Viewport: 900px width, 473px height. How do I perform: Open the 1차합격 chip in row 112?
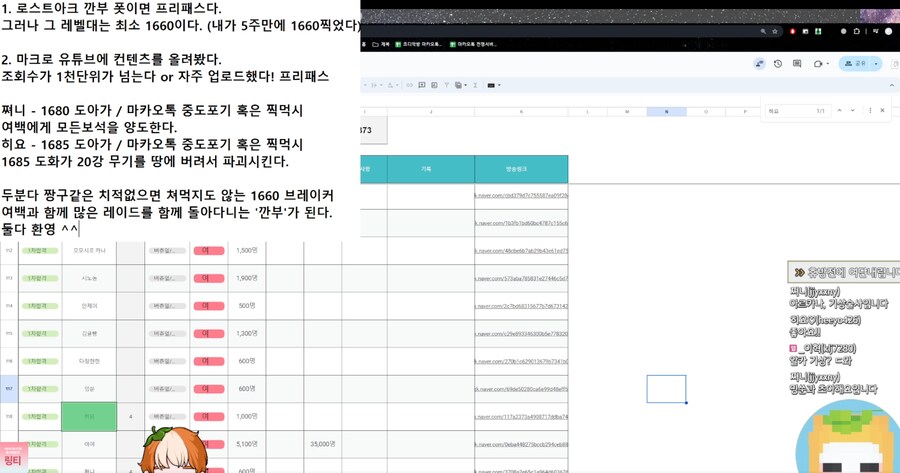point(40,250)
